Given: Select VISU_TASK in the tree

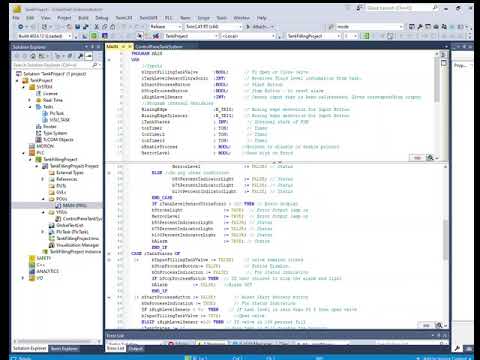Looking at the screenshot, I should click(60, 120).
